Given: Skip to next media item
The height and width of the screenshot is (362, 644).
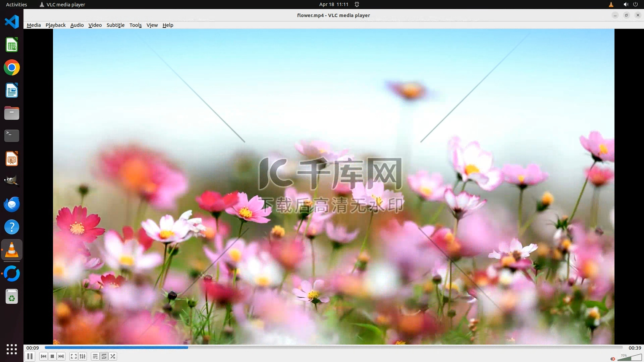Looking at the screenshot, I should [61, 356].
